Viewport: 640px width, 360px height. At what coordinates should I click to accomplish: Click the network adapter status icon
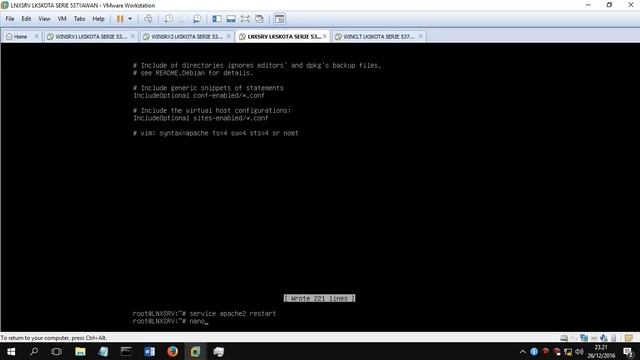coord(584,338)
